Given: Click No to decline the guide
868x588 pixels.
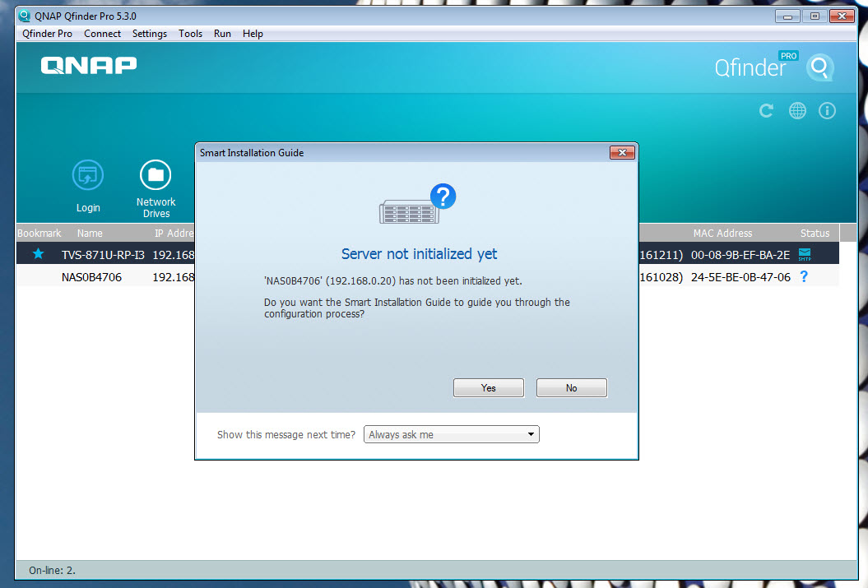Looking at the screenshot, I should point(571,388).
